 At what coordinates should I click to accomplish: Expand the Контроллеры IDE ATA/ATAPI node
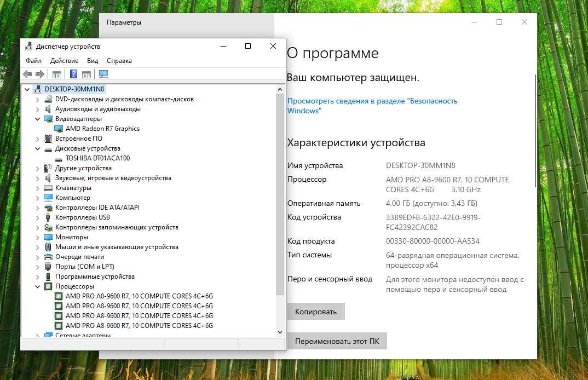click(x=37, y=208)
